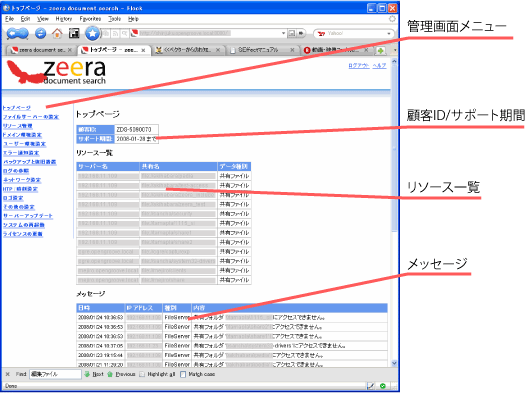Click the go arrow beside the address bar

click(301, 33)
